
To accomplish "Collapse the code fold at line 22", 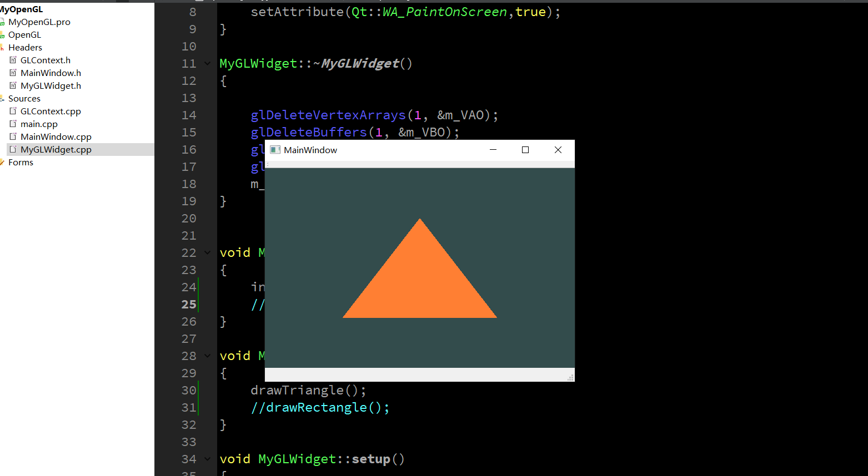I will click(207, 253).
